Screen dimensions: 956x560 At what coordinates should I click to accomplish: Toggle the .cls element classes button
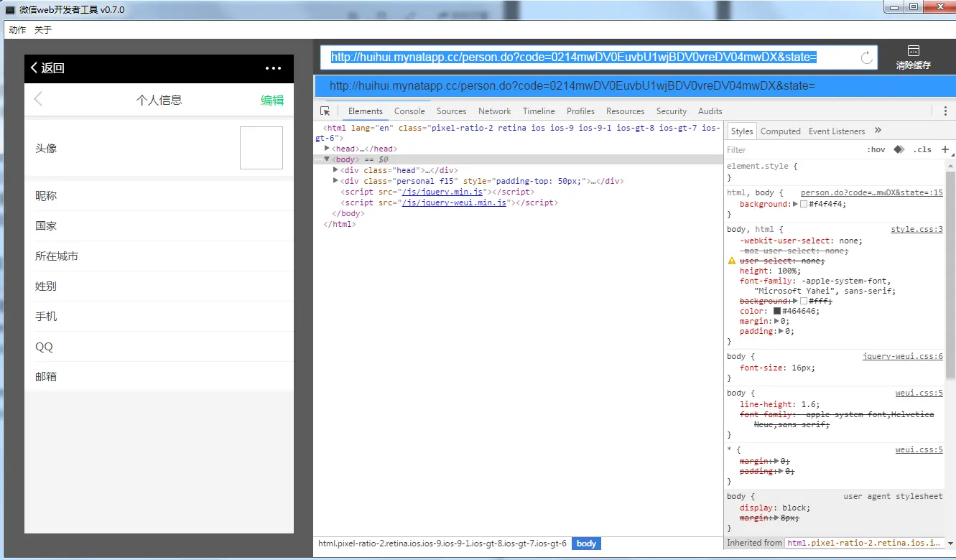(922, 150)
